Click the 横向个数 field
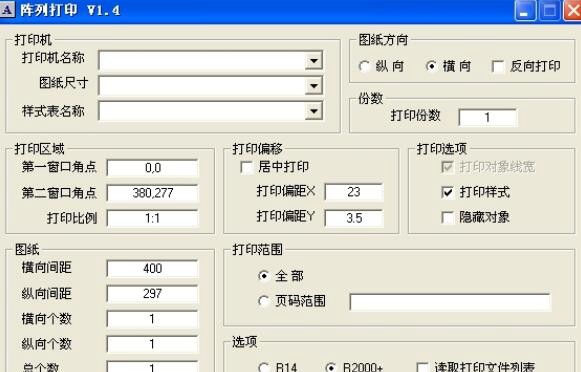The width and height of the screenshot is (581, 372). 152,319
